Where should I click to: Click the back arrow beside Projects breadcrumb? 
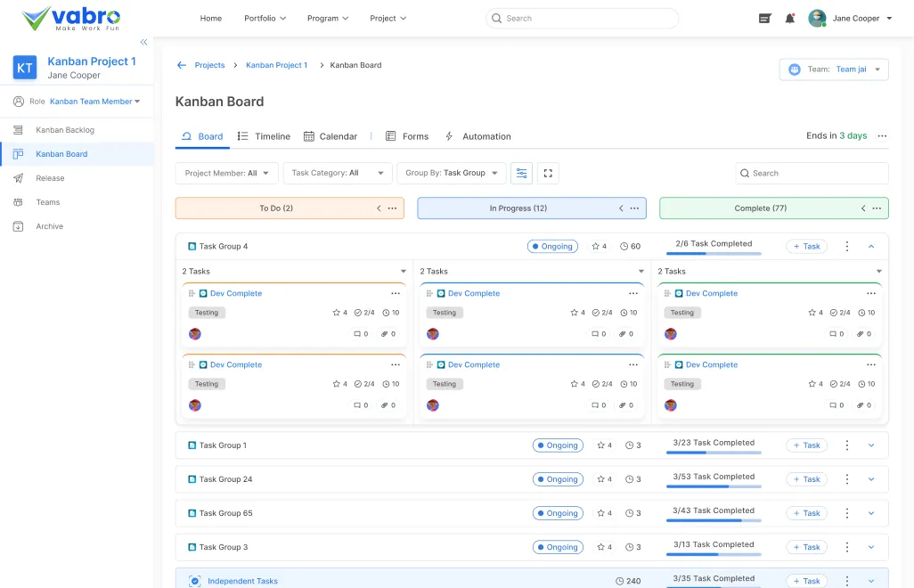pyautogui.click(x=181, y=64)
